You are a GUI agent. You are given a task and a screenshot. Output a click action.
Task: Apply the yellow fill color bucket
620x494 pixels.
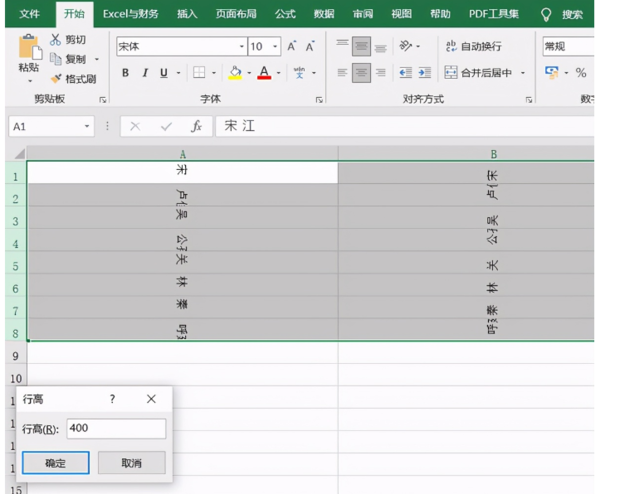pos(235,73)
